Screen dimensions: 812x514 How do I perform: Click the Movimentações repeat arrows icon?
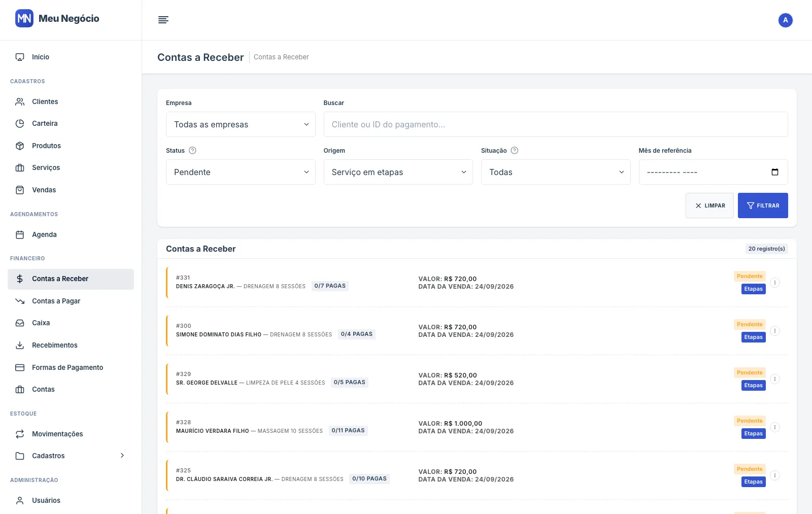tap(20, 434)
